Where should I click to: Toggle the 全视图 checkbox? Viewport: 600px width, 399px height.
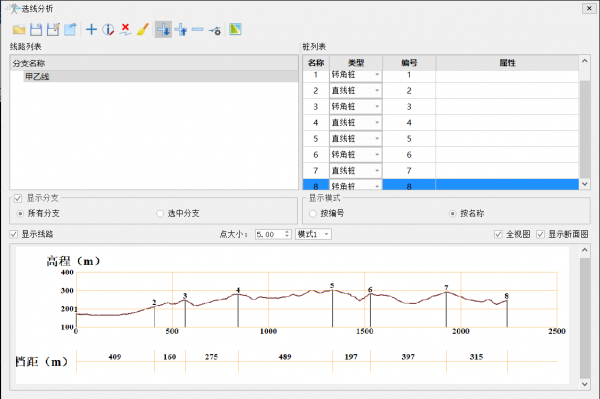click(x=498, y=234)
